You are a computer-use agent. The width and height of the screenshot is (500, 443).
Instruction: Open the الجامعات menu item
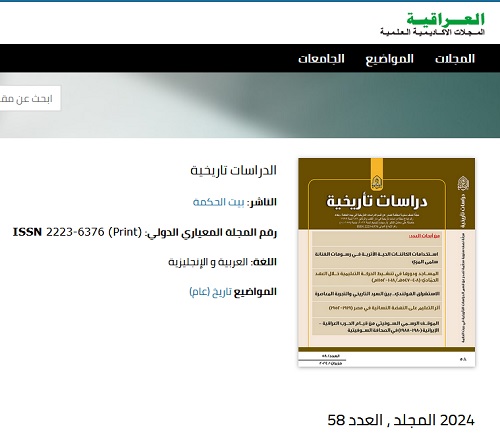[321, 59]
